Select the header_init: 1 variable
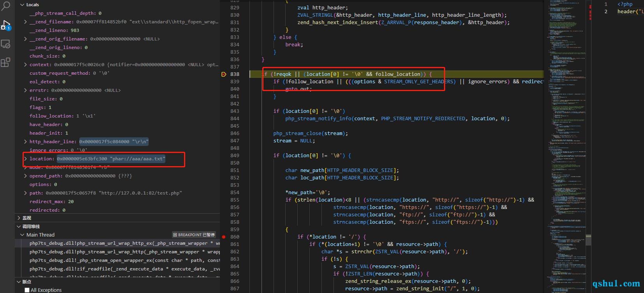 (117, 133)
